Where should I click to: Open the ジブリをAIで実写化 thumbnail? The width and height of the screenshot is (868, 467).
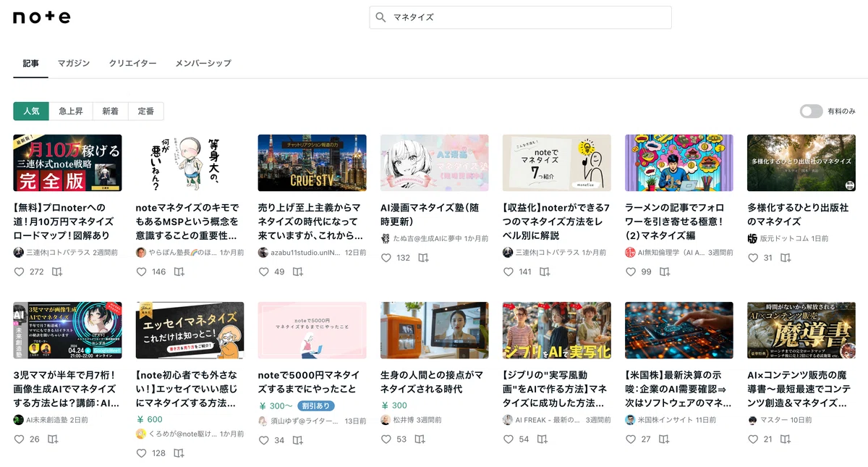[x=556, y=330]
